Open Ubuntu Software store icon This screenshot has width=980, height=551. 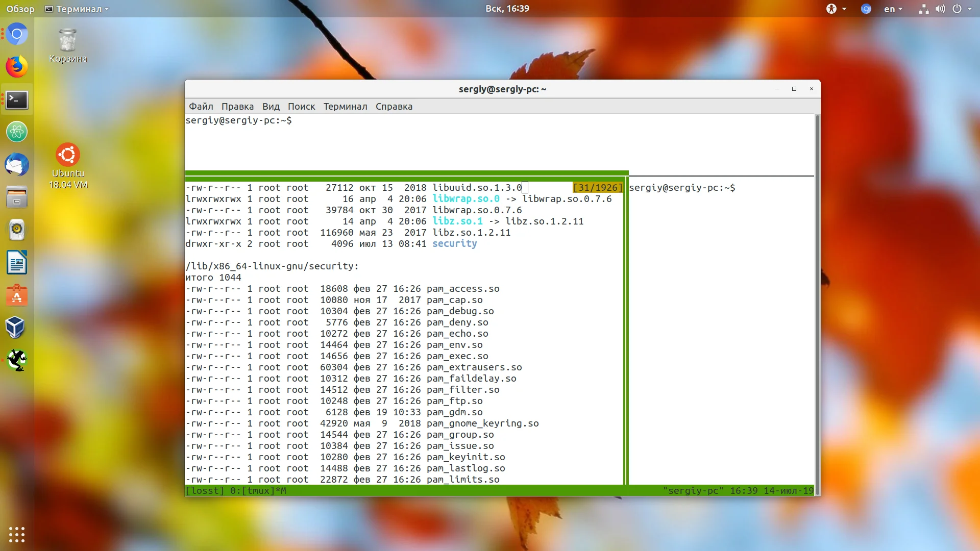[x=17, y=295]
